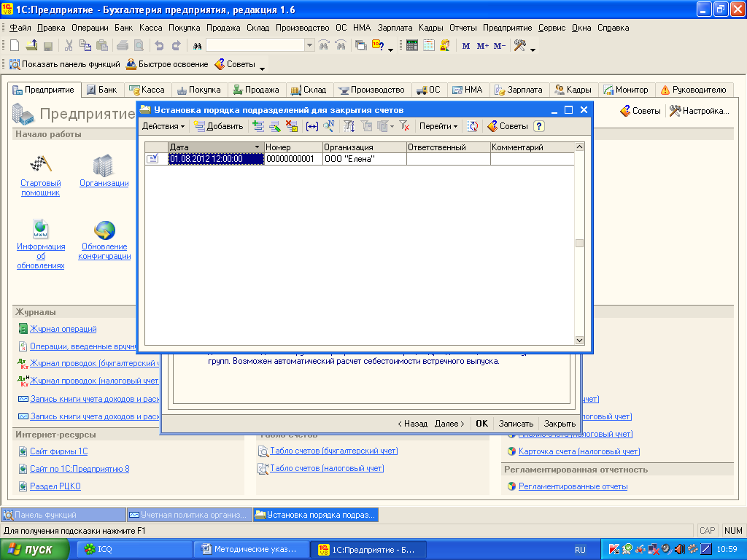
Task: Open Табло счетов (бухгалтерский учет) link
Action: (333, 451)
